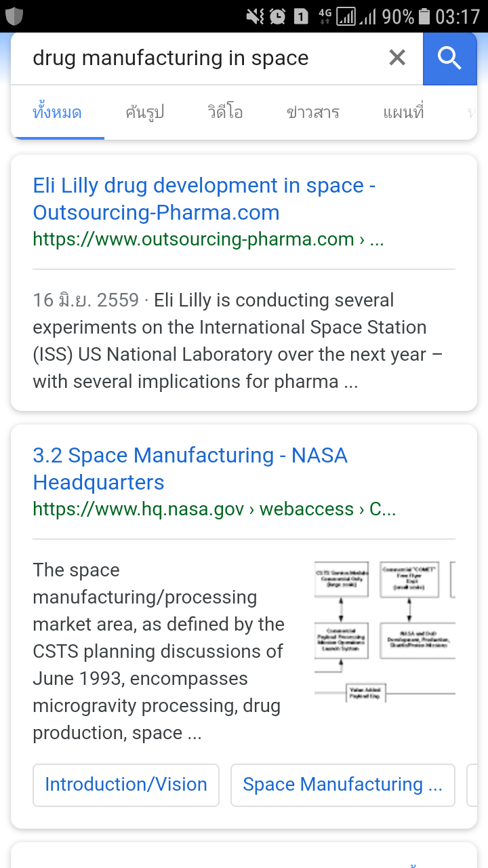Tap the muted sound status icon
The height and width of the screenshot is (868, 488).
(x=255, y=16)
